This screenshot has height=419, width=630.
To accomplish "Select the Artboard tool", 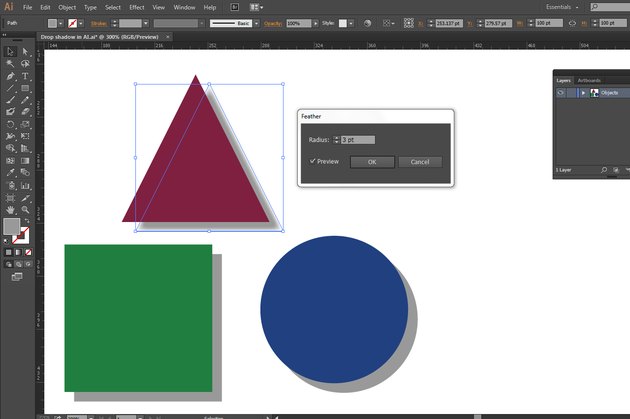I will (x=10, y=198).
